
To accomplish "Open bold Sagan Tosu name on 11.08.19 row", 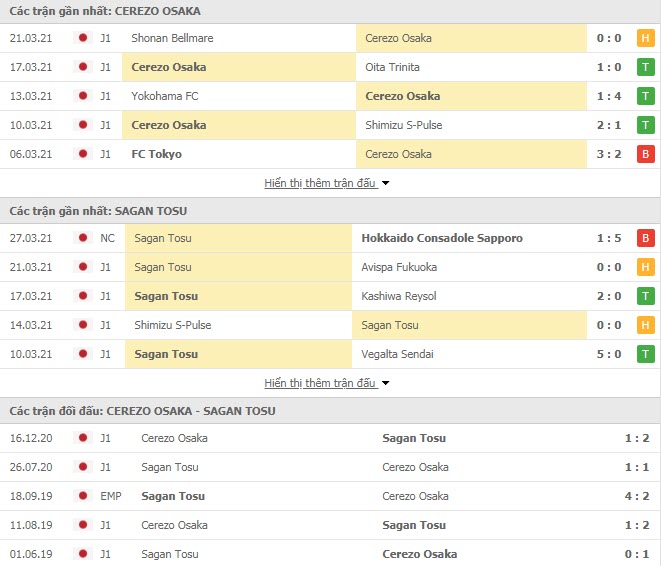I will click(x=414, y=525).
